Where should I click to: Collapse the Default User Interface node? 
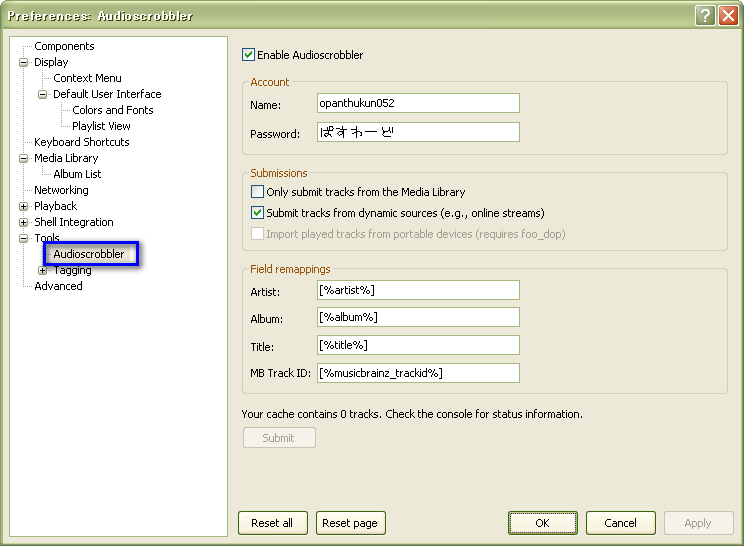point(42,94)
